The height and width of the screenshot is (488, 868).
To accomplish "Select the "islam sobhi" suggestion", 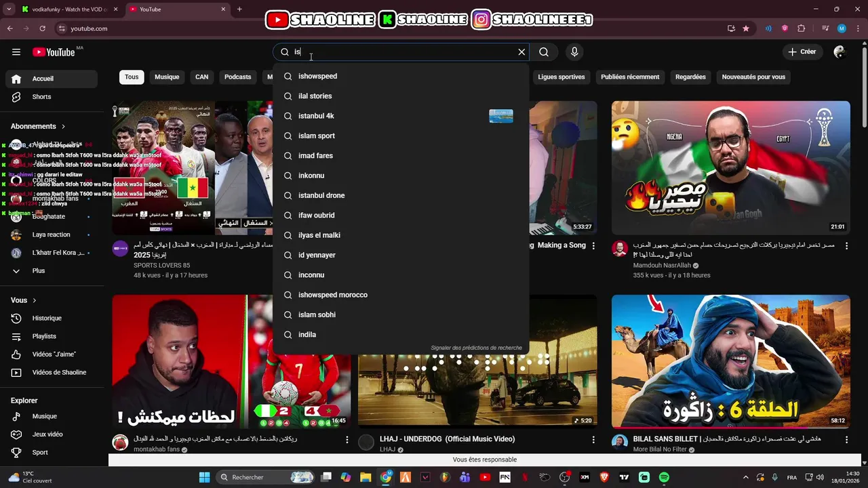I will tap(401, 314).
